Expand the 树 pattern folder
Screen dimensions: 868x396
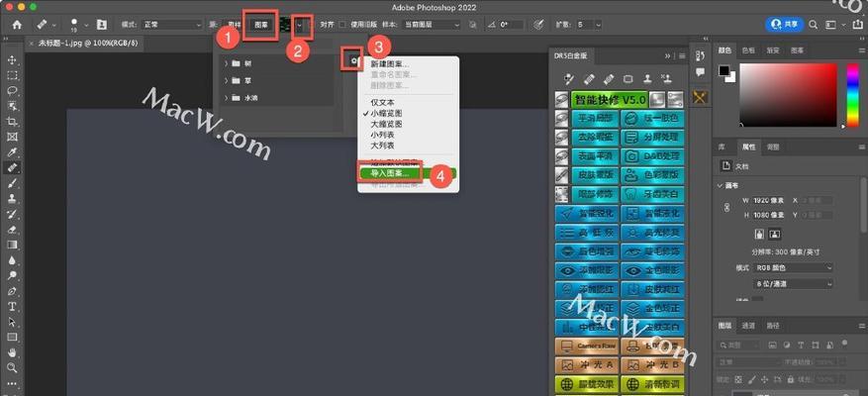coord(227,63)
